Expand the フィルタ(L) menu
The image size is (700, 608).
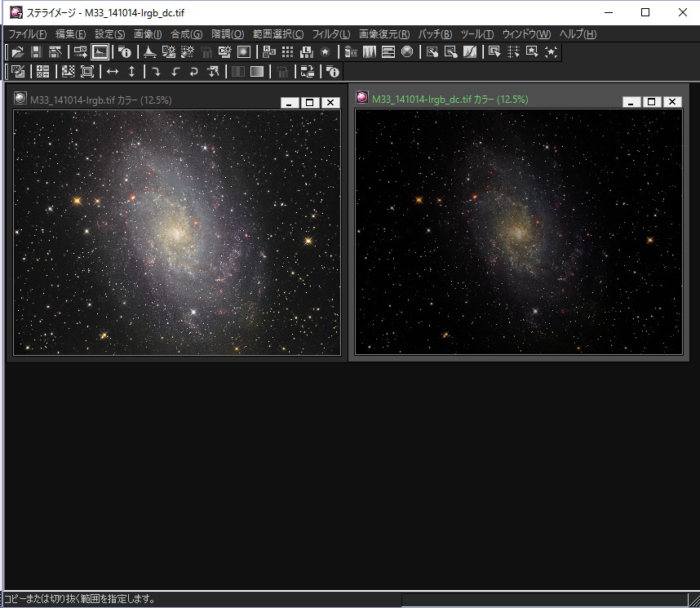pos(330,34)
